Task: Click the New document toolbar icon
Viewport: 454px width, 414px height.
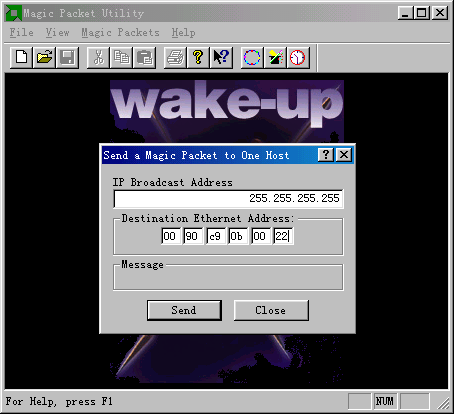Action: (x=21, y=57)
